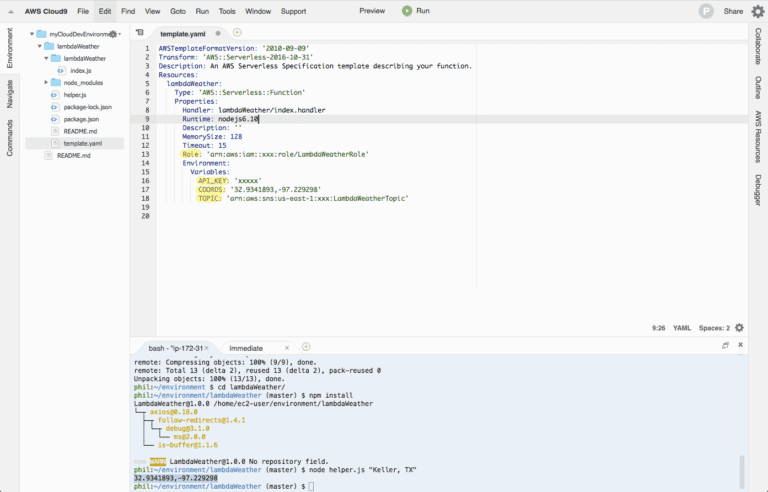Collapse the inner lambdaWeather folder
This screenshot has height=492, width=768.
coord(47,58)
